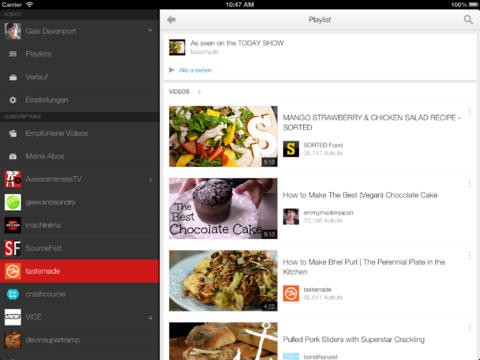Select the crashcourse channel icon
This screenshot has width=480, height=360.
pos(13,294)
